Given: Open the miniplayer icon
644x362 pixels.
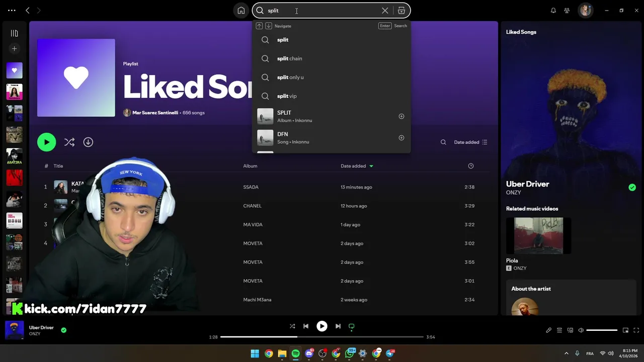Looking at the screenshot, I should [x=625, y=330].
